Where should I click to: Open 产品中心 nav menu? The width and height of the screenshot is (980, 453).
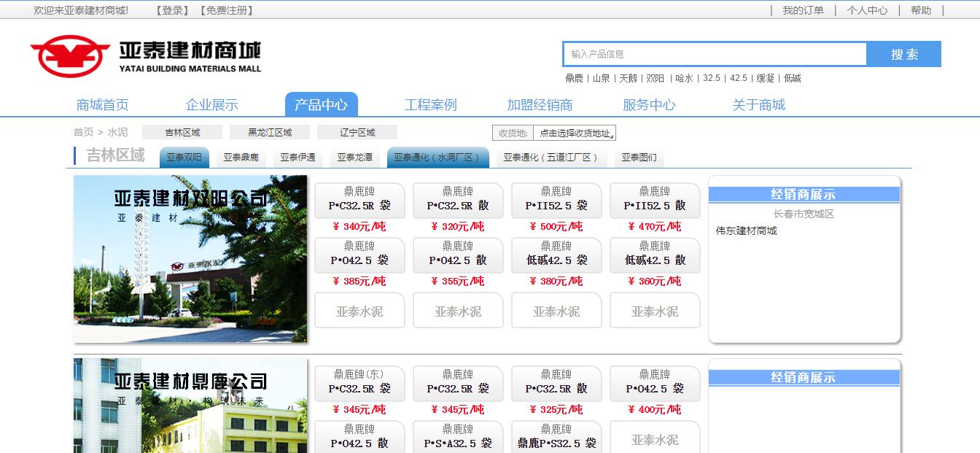pyautogui.click(x=321, y=104)
